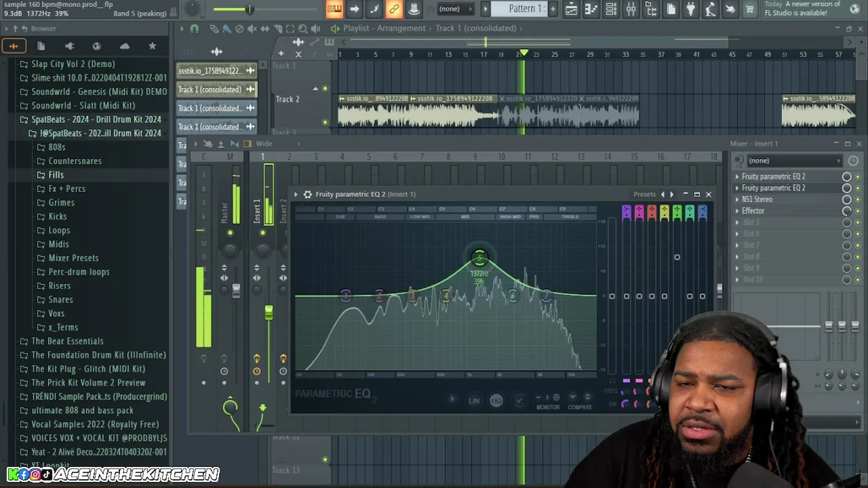Show the browser plugins tab icon
The width and height of the screenshot is (868, 488).
tap(68, 46)
